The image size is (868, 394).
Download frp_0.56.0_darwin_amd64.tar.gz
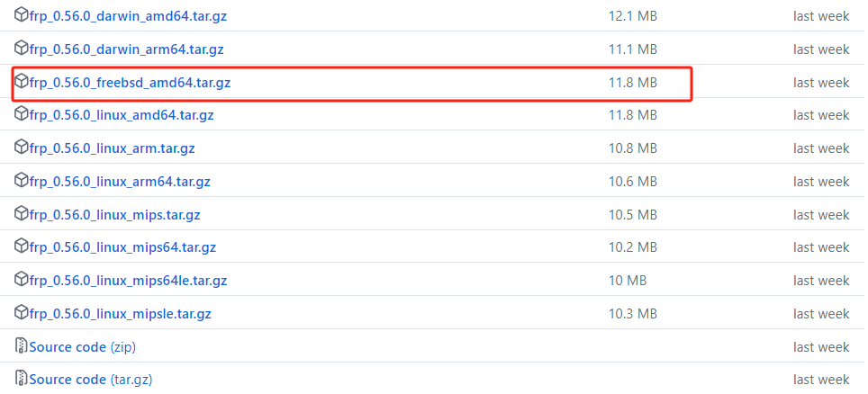pos(127,16)
